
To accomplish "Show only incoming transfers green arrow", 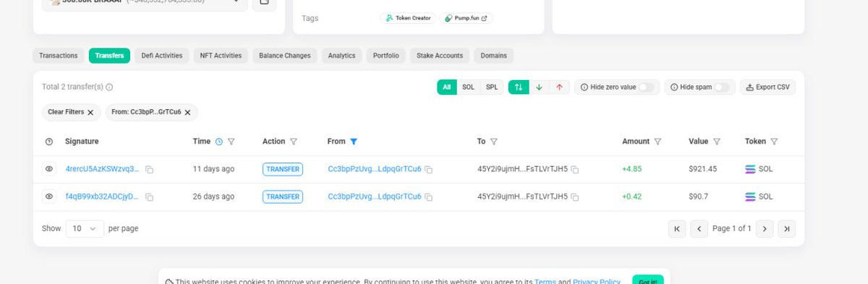I will pyautogui.click(x=538, y=87).
